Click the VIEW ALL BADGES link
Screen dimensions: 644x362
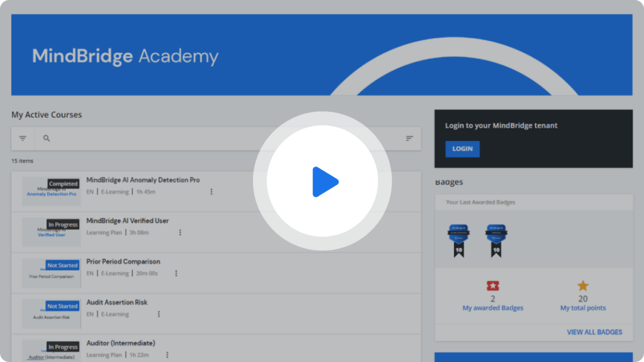point(594,332)
